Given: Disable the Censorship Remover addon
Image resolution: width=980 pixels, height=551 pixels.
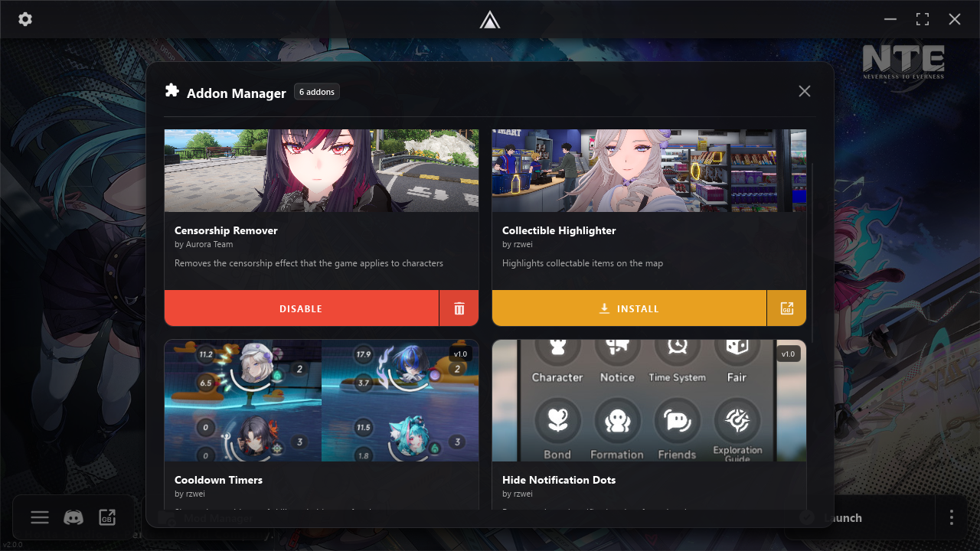Looking at the screenshot, I should [302, 308].
